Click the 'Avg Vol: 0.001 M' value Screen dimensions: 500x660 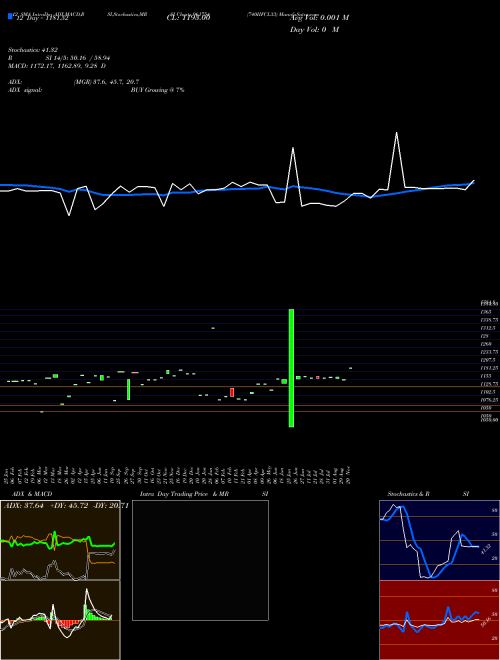pyautogui.click(x=319, y=18)
